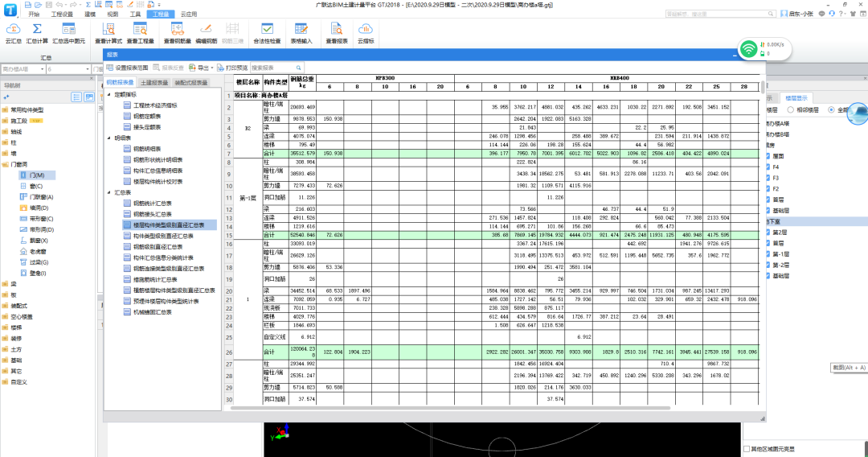Select 窗(C) in navigation tree
Screen dimensions: 868x457
click(x=36, y=186)
